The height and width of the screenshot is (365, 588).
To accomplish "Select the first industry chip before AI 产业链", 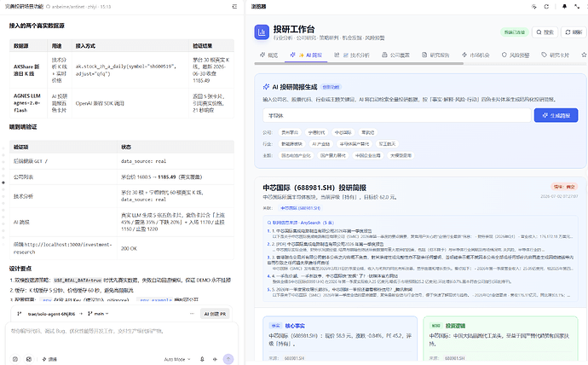I will pos(291,144).
